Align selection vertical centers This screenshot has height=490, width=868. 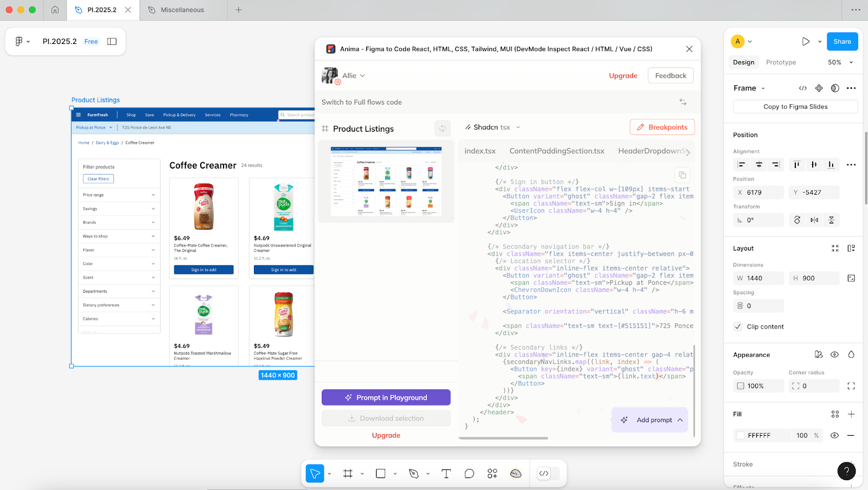(814, 165)
